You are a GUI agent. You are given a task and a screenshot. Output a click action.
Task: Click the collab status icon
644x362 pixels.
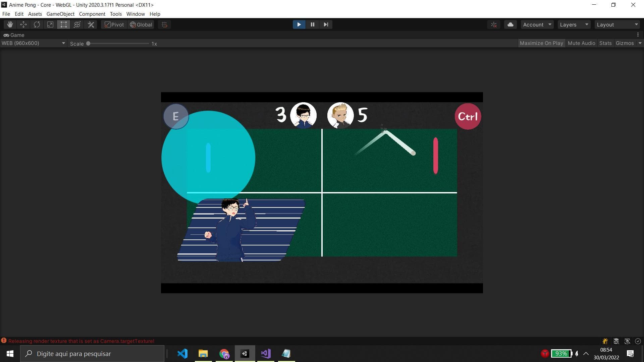pos(494,24)
